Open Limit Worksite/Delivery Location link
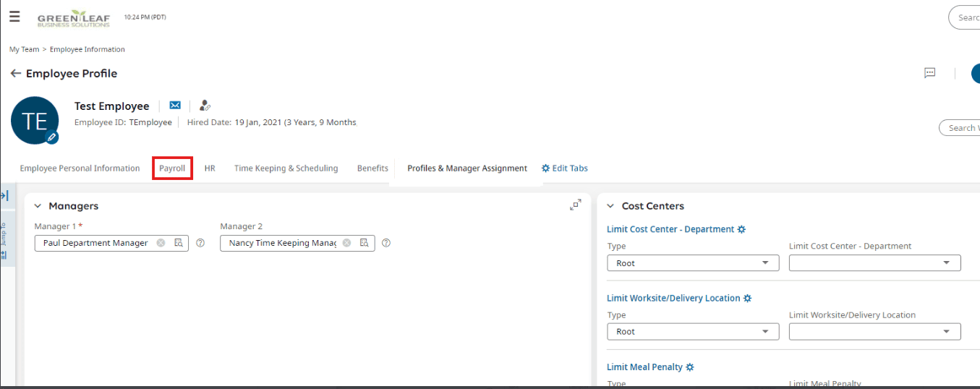The width and height of the screenshot is (980, 389). [673, 298]
